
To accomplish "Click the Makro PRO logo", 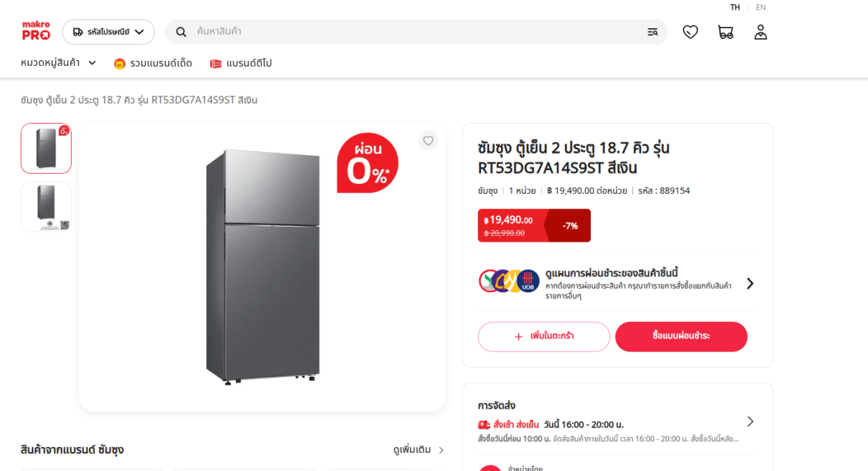I will (35, 31).
